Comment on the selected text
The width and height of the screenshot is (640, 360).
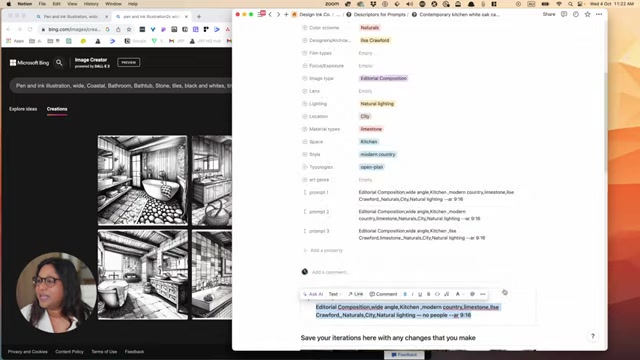point(383,294)
